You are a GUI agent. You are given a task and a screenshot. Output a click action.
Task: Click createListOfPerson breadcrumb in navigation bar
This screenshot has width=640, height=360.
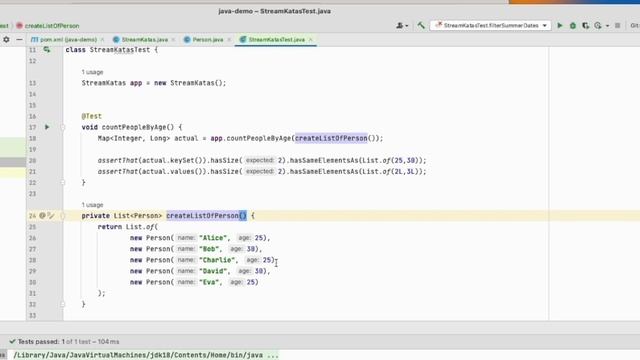click(52, 26)
